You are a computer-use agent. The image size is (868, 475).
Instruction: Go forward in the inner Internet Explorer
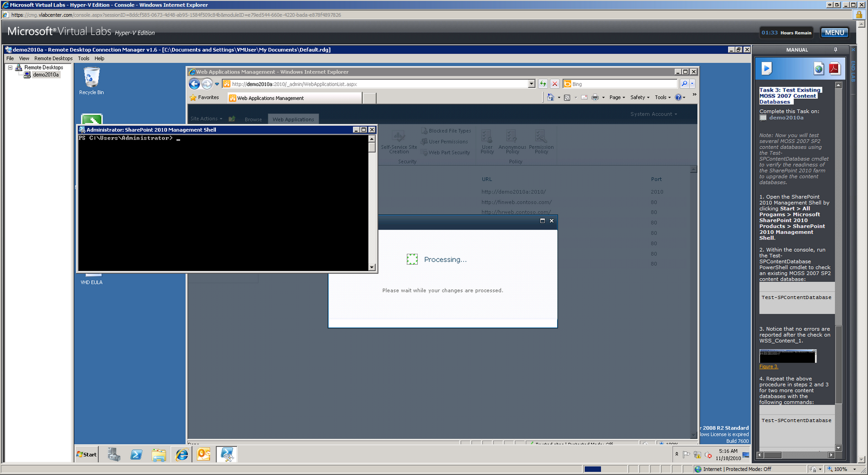pyautogui.click(x=207, y=84)
